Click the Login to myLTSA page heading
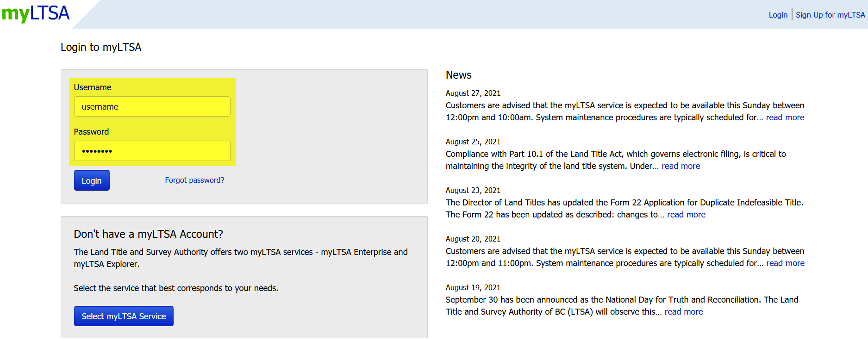Image resolution: width=868 pixels, height=341 pixels. pos(101,47)
